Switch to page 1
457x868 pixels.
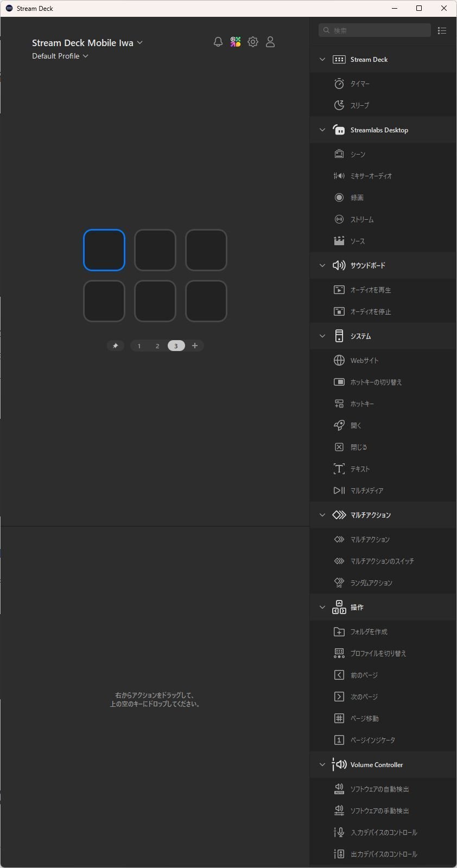coord(139,346)
